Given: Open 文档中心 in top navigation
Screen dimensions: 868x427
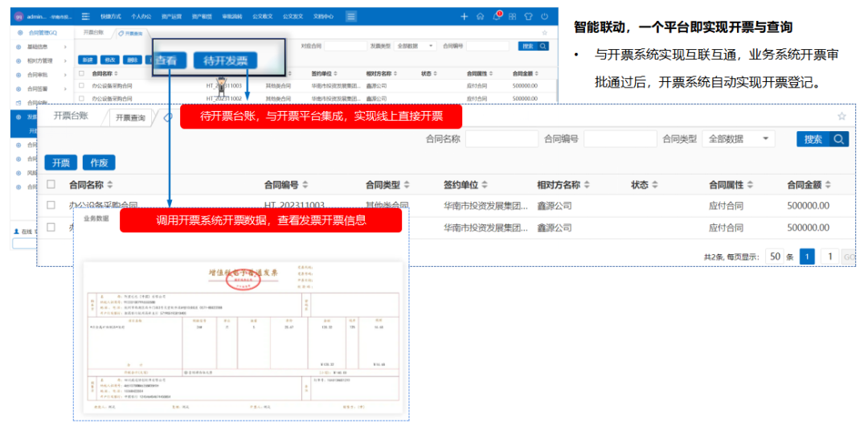Looking at the screenshot, I should coord(323,16).
